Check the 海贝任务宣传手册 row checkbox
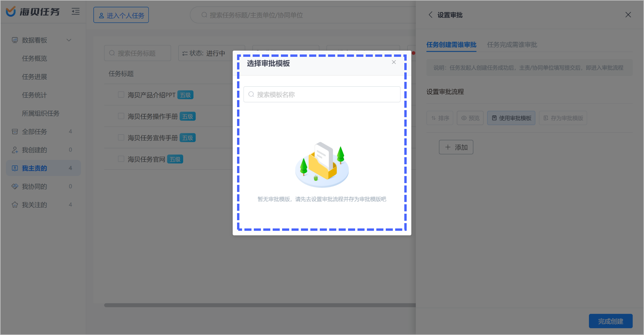The height and width of the screenshot is (335, 644). tap(121, 137)
